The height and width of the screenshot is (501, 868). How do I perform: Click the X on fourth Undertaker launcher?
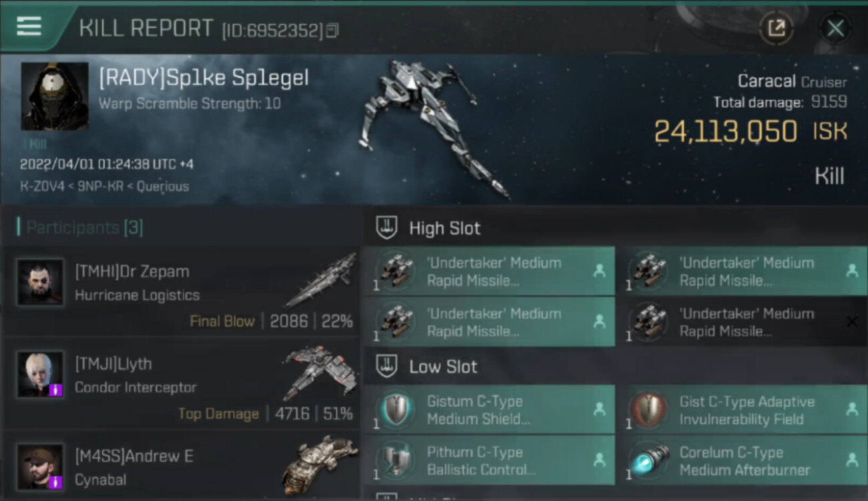852,322
